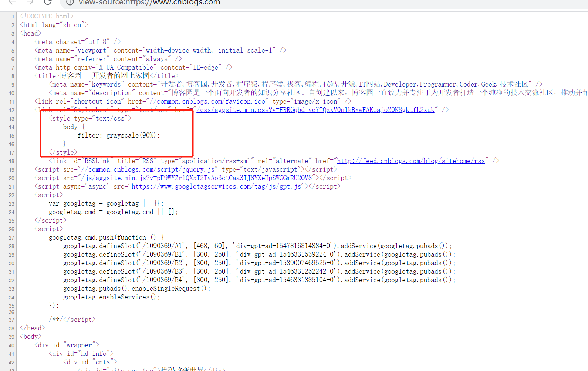Click 'googletag.enableServices();' line
This screenshot has height=371, width=588.
click(112, 297)
